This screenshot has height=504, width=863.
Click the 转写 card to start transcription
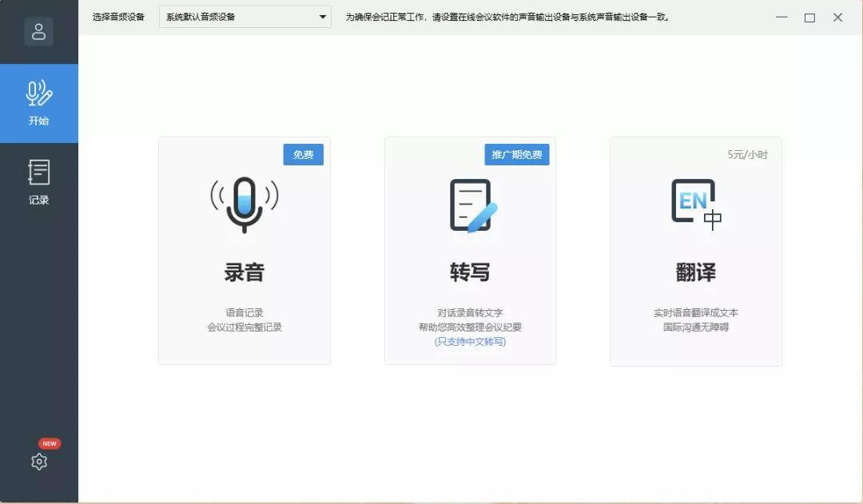pos(470,252)
